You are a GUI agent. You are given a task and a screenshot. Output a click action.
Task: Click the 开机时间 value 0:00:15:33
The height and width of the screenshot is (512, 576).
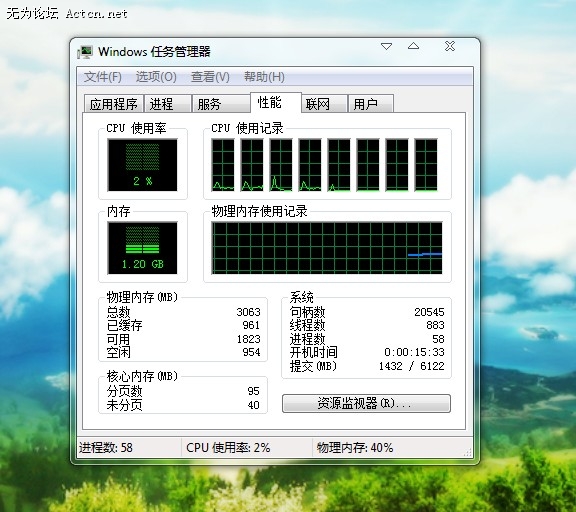tap(414, 352)
